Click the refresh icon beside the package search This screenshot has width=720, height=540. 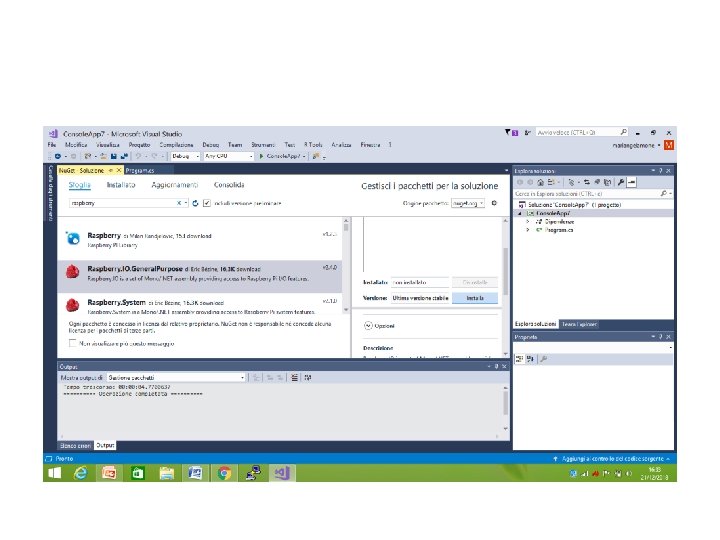(x=195, y=203)
